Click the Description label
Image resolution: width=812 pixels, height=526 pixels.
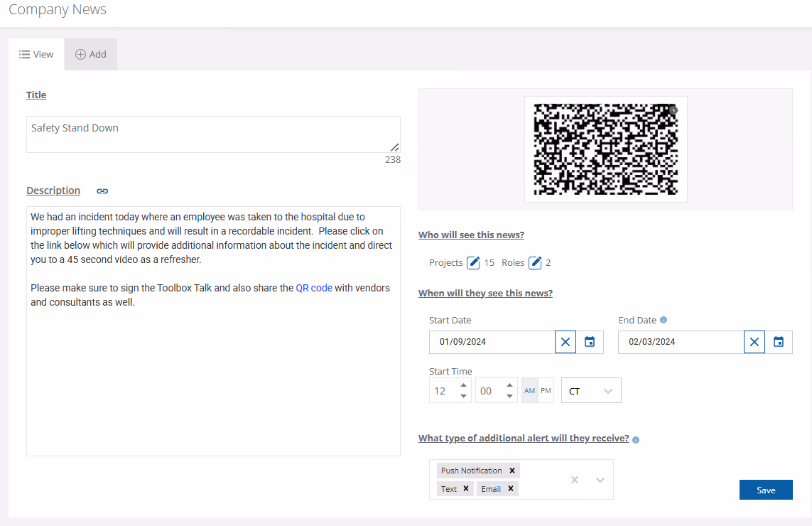53,190
